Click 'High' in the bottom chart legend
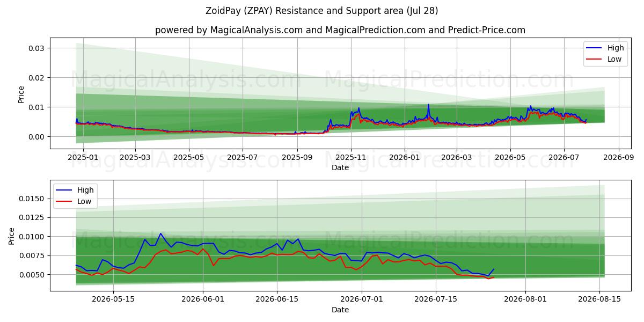This screenshot has height=322, width=644. point(85,190)
